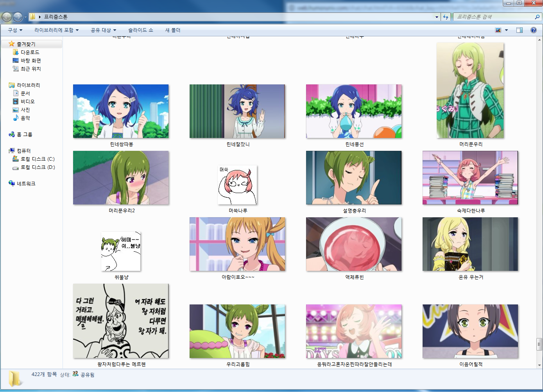Expand the address bar history dropdown arrow
The image size is (543, 392).
tap(437, 17)
